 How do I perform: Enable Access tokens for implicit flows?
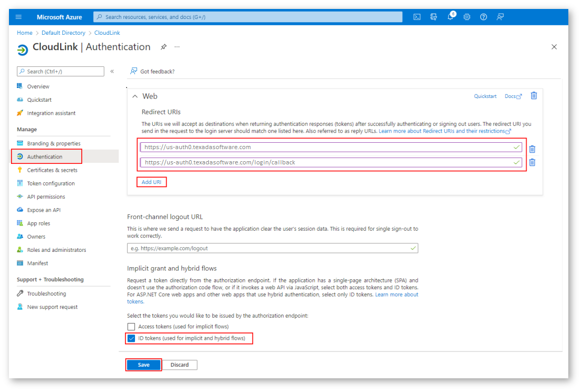[131, 327]
